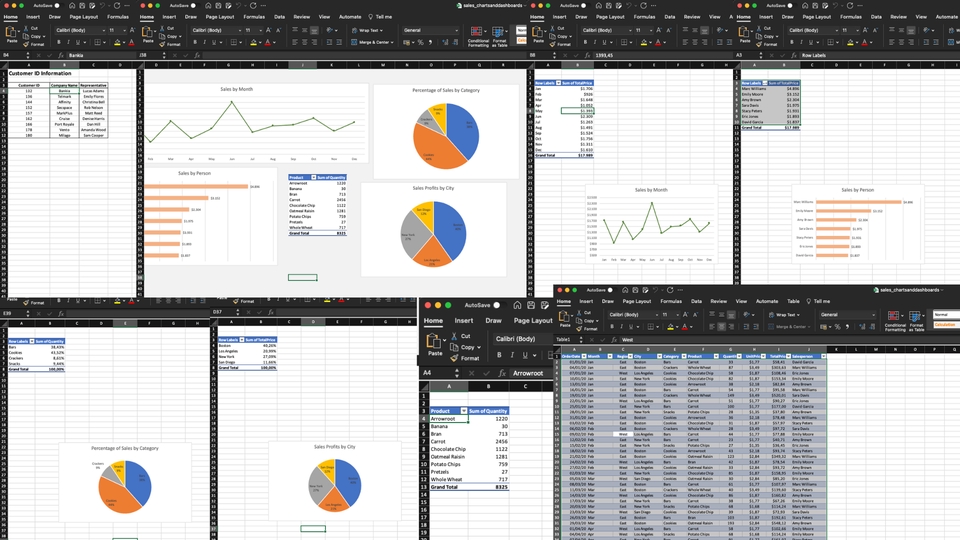Screen dimensions: 960x540
Task: Click Paste icon in the 1393,45 B8 window
Action: click(538, 34)
